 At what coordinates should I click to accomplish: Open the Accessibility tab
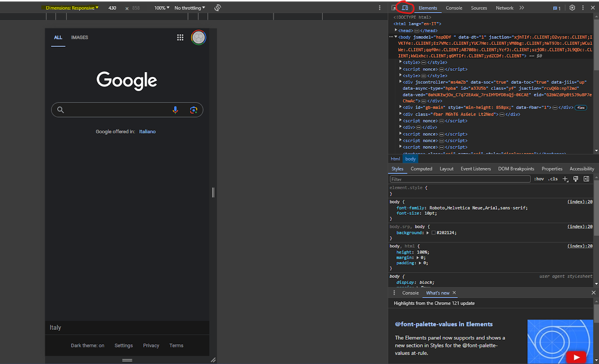tap(582, 169)
